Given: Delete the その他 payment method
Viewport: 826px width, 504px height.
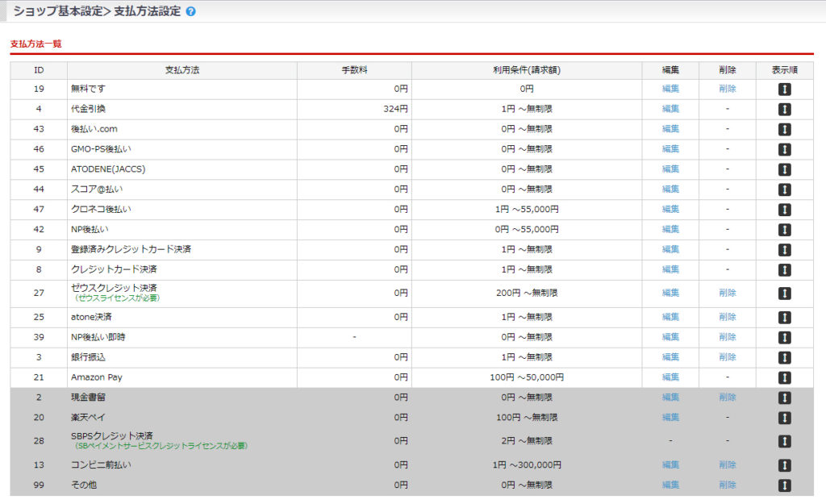Looking at the screenshot, I should click(x=727, y=485).
